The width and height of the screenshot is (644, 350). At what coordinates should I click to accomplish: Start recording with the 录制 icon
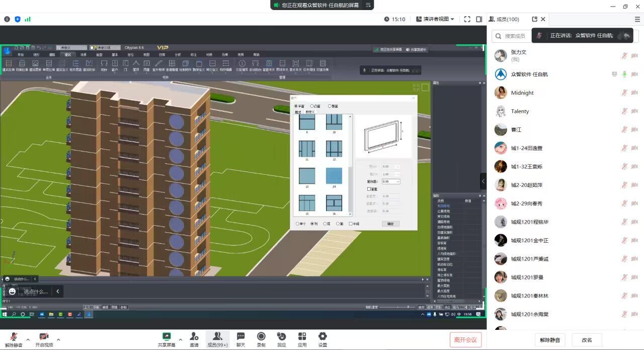click(x=261, y=336)
